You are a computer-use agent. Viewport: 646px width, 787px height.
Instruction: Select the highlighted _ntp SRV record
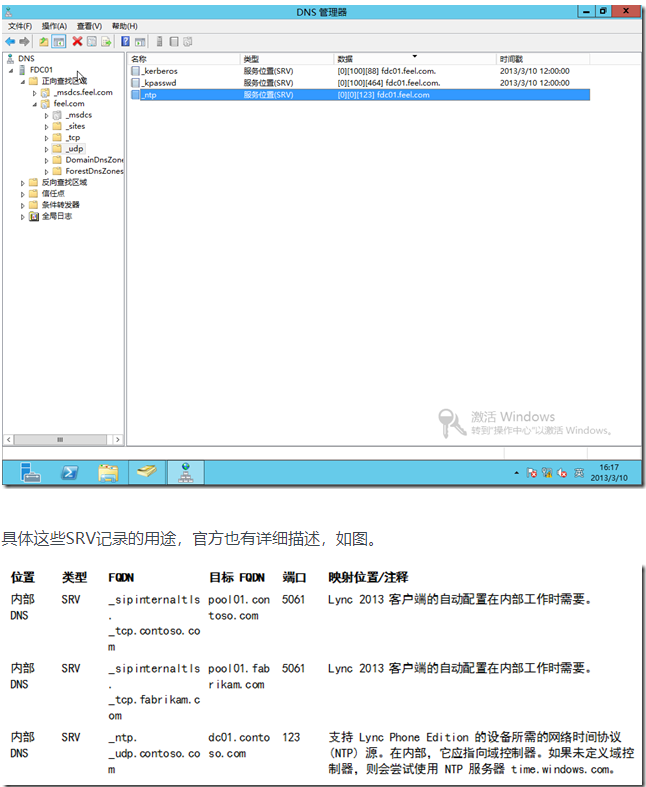pyautogui.click(x=360, y=95)
